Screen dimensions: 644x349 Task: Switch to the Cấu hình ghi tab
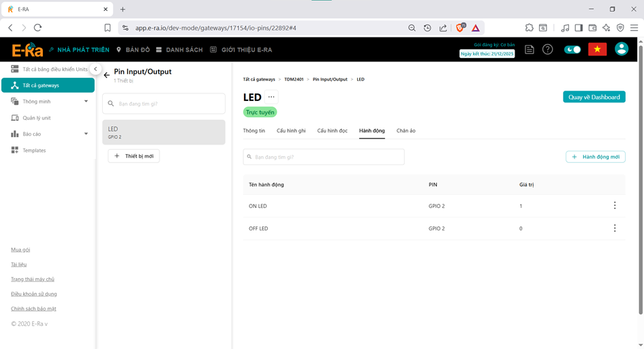(x=291, y=130)
